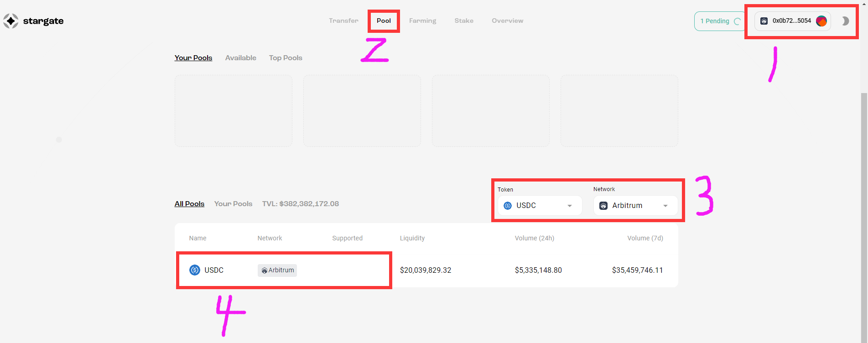Select the Top Pools tab
This screenshot has height=343, width=868.
click(x=286, y=58)
